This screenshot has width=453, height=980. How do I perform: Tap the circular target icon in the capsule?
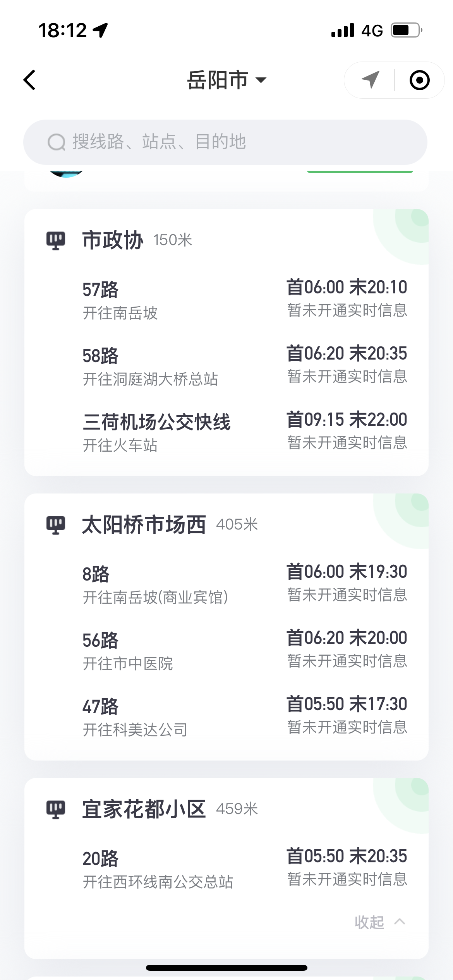click(x=419, y=80)
